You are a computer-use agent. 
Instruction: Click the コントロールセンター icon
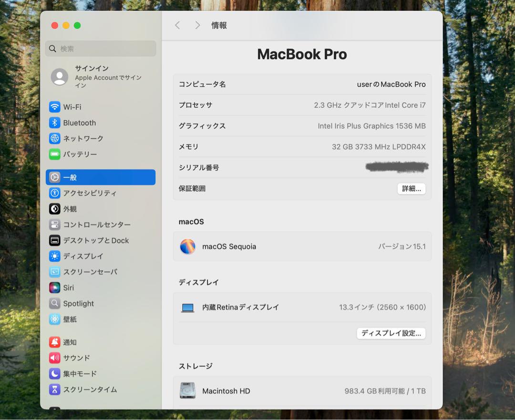54,225
